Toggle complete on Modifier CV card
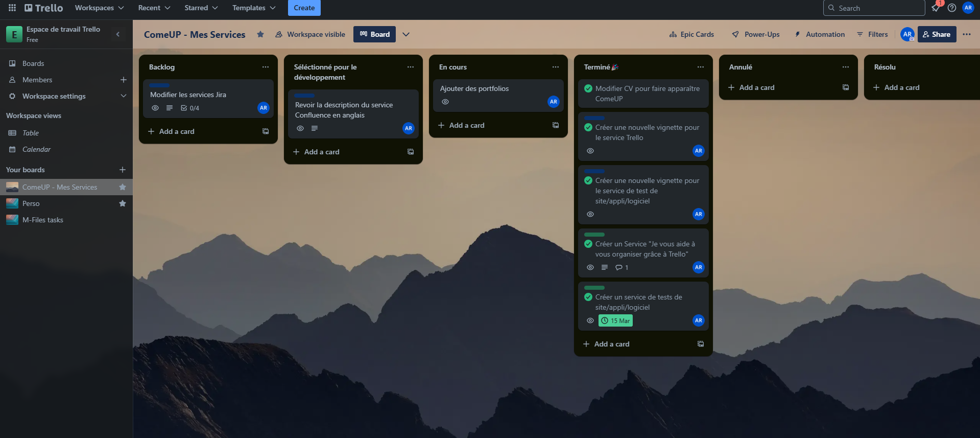Screen dimensions: 980x438 click(x=588, y=88)
